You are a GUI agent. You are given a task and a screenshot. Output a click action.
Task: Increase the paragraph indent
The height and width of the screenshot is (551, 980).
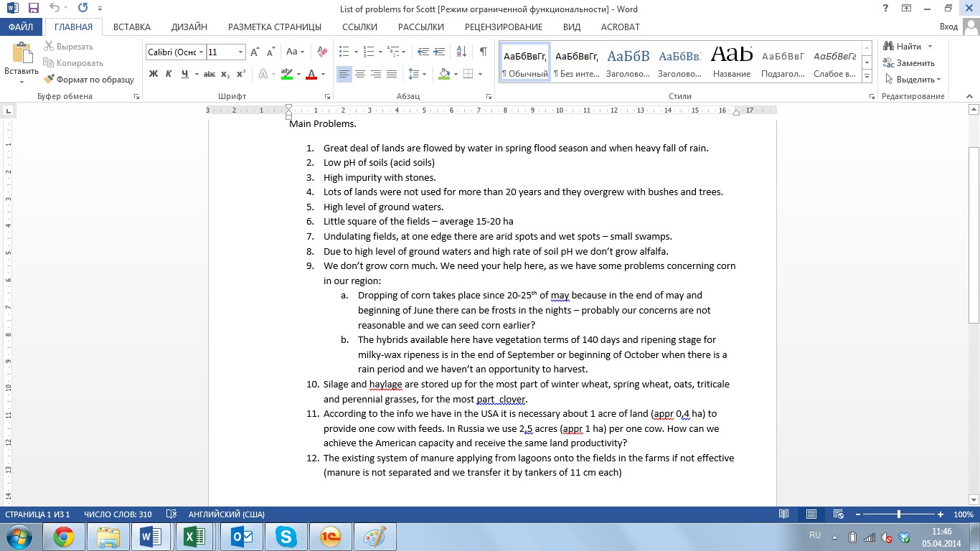[x=439, y=52]
